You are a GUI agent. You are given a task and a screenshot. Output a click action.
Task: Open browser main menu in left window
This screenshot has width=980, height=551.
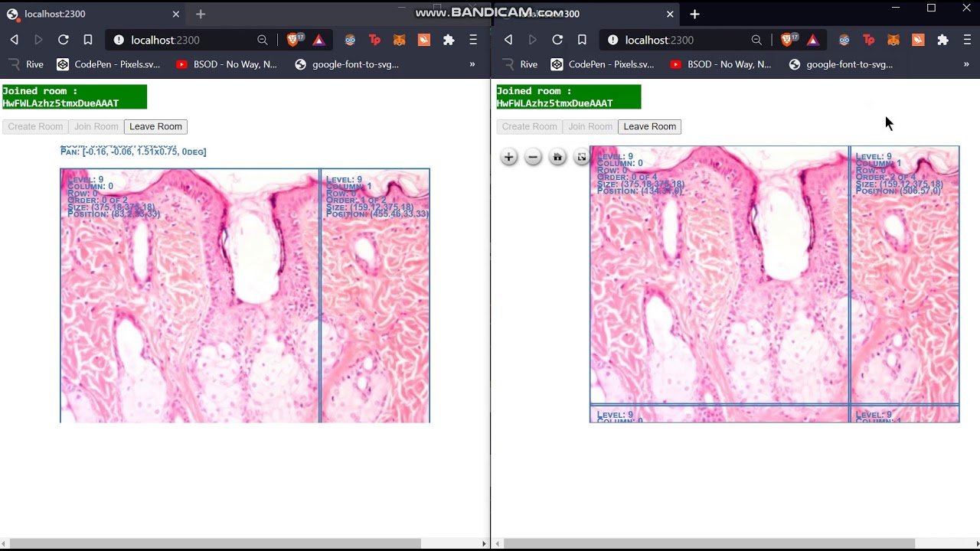click(473, 40)
